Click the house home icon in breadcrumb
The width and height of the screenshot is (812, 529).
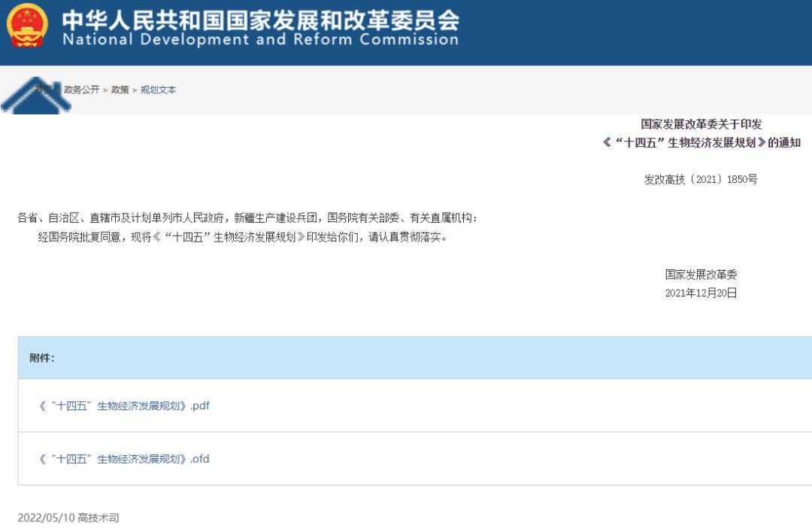click(x=36, y=96)
